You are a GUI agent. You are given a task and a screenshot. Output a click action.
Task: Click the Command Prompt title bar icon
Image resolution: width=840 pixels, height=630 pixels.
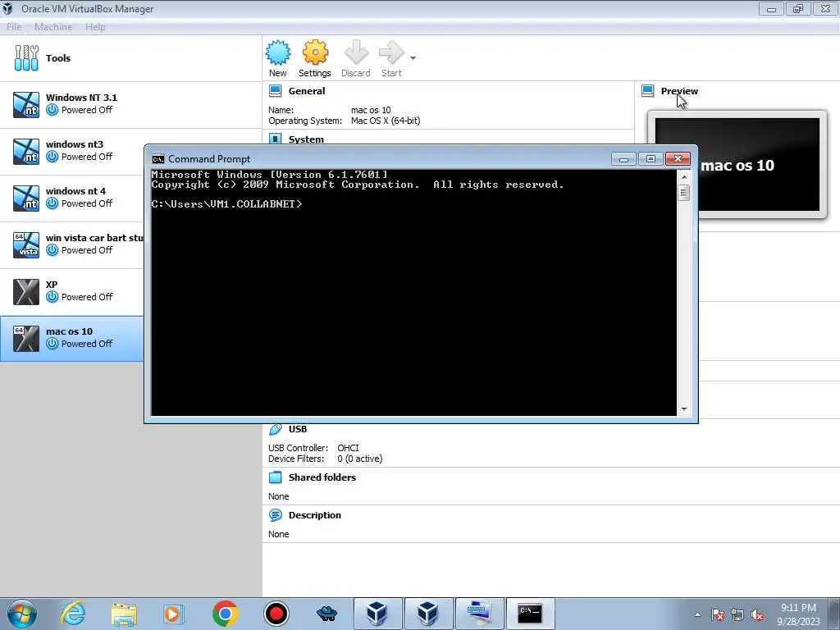(158, 159)
